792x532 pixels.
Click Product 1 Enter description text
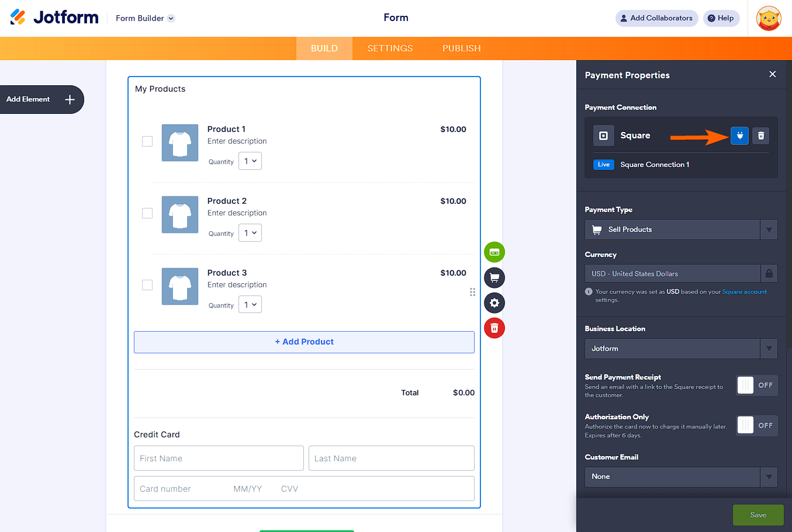[x=237, y=141]
